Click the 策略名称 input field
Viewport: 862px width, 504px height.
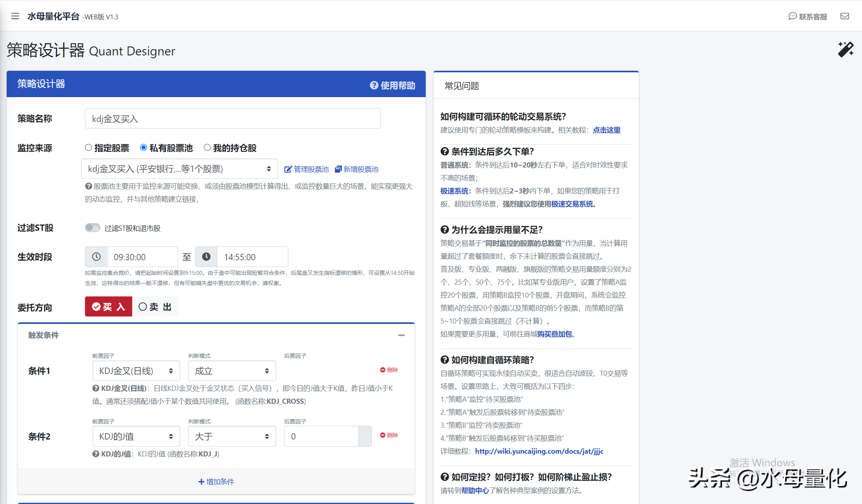[233, 118]
